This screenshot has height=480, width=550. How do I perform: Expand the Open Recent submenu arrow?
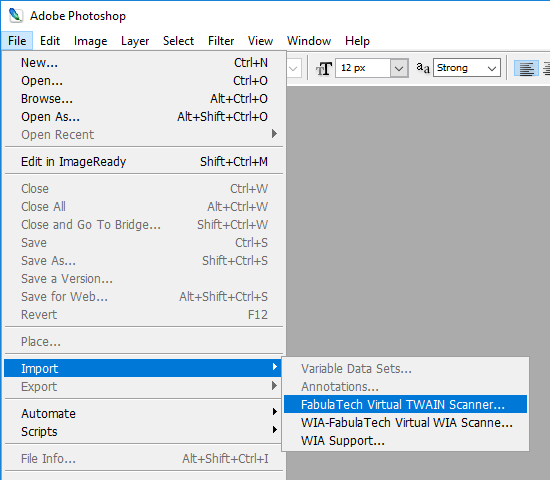point(274,134)
